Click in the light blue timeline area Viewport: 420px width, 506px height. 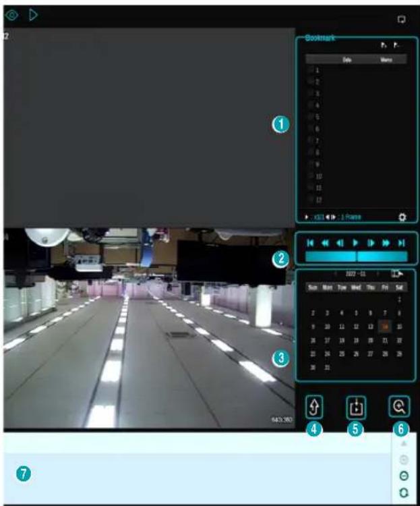[x=197, y=478]
